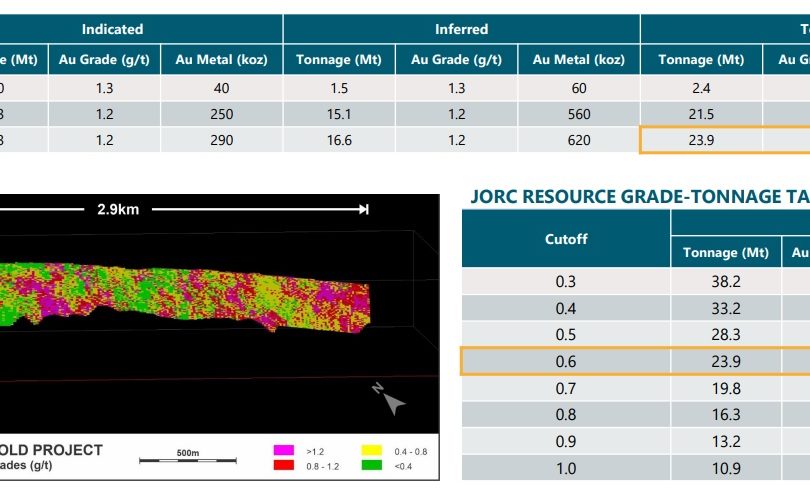Click Inferred Au Grade 1.2 beside 620
This screenshot has width=810, height=489.
tap(457, 140)
